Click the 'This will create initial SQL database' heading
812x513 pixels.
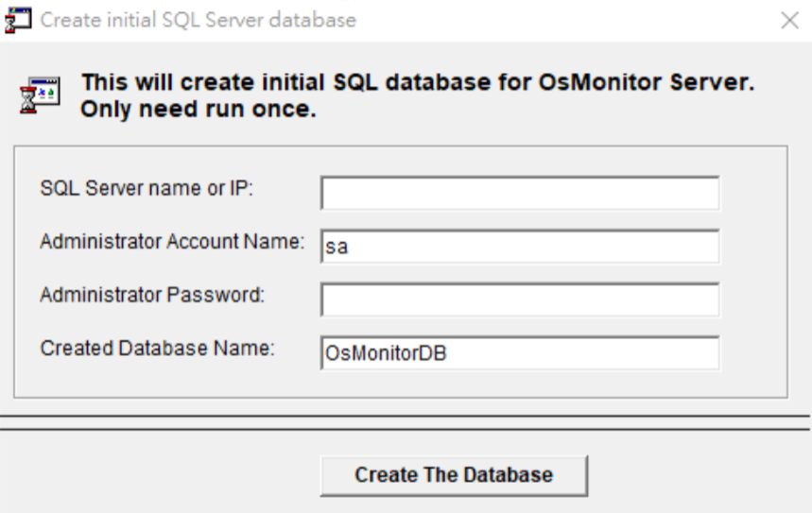[x=418, y=95]
